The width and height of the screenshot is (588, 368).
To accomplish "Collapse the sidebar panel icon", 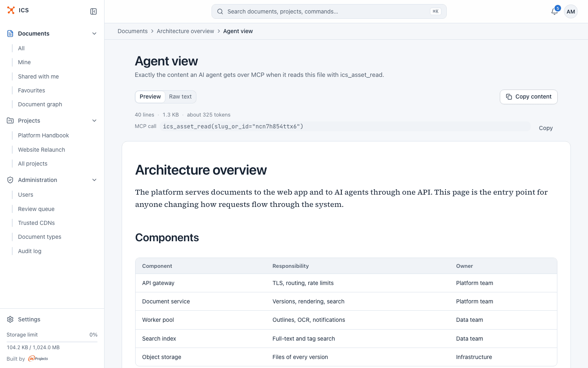I will [x=94, y=11].
